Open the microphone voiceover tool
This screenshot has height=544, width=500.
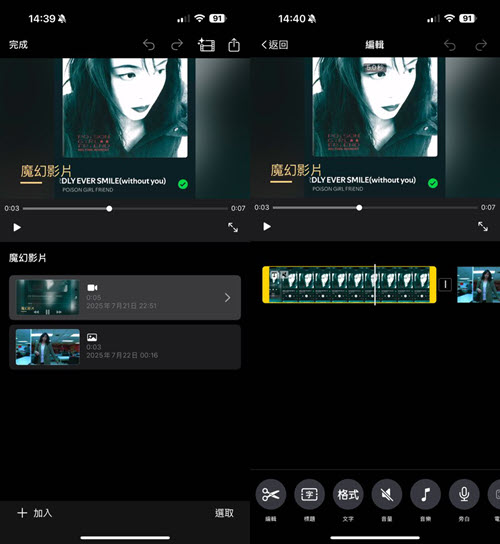(464, 494)
